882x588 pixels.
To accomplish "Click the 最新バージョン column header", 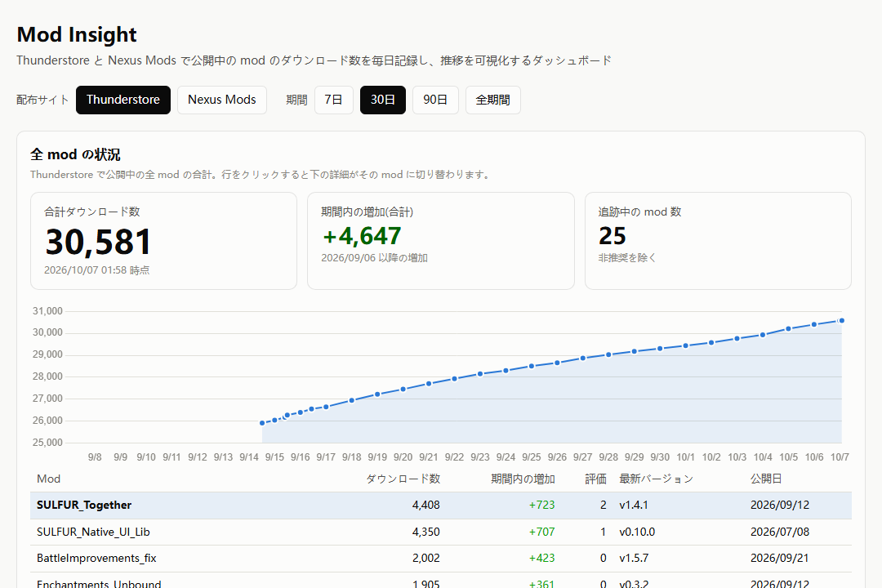I will (x=656, y=479).
